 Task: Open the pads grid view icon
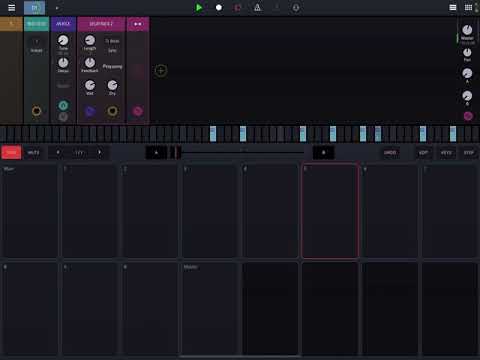pyautogui.click(x=468, y=7)
